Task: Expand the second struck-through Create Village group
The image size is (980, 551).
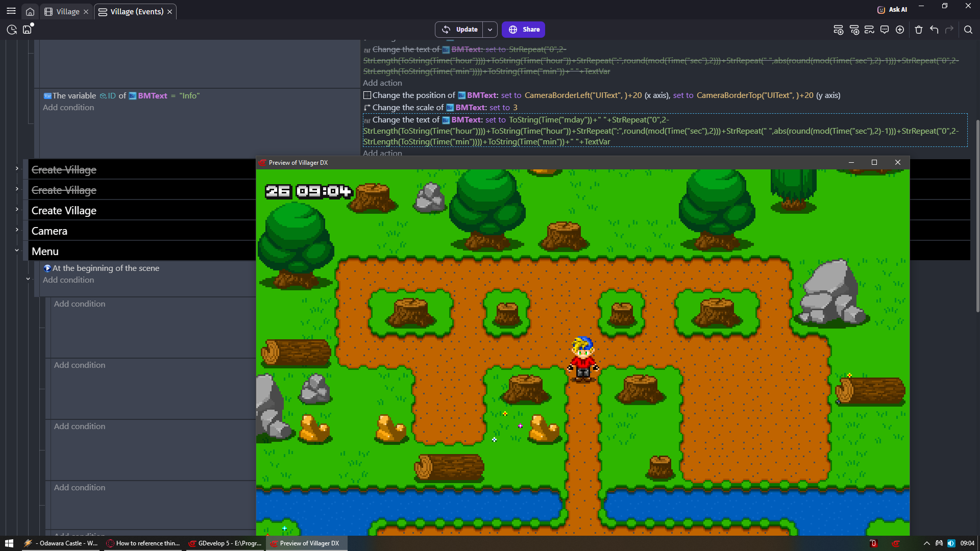Action: click(17, 189)
